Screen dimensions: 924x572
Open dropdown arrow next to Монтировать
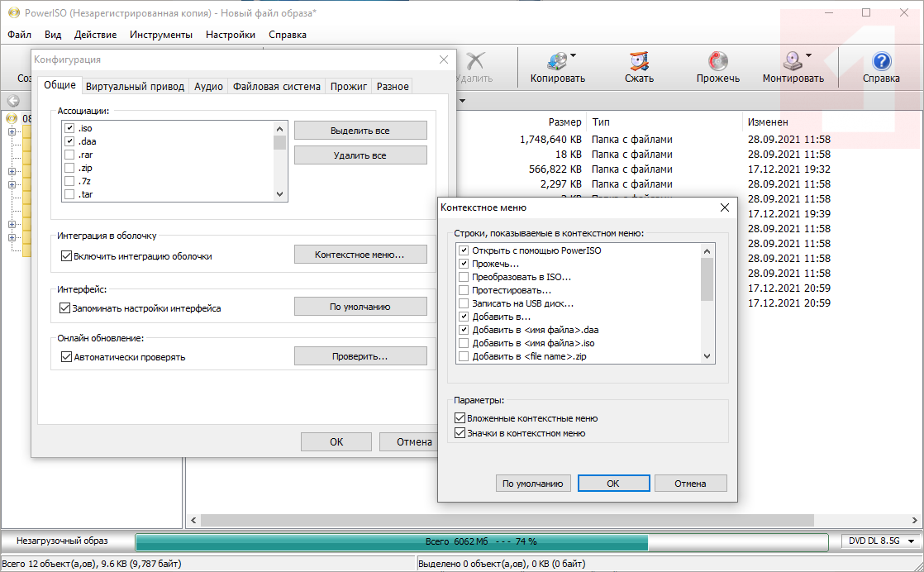808,55
